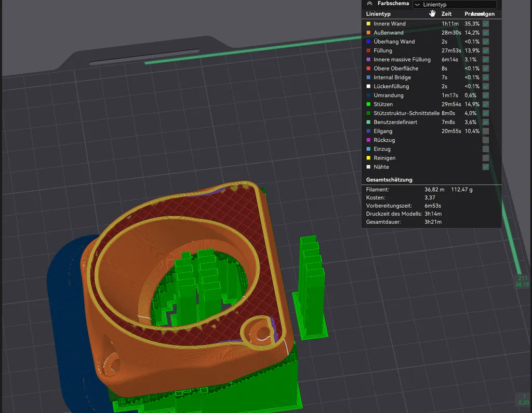Disable the Benutzerdefiniert display checkbox
532x413 pixels.
486,122
